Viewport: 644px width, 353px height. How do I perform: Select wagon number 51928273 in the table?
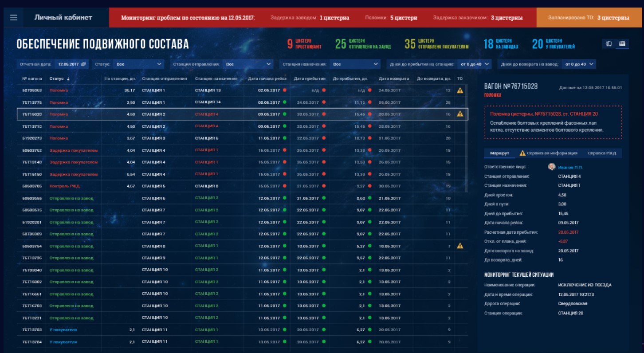[x=32, y=138]
